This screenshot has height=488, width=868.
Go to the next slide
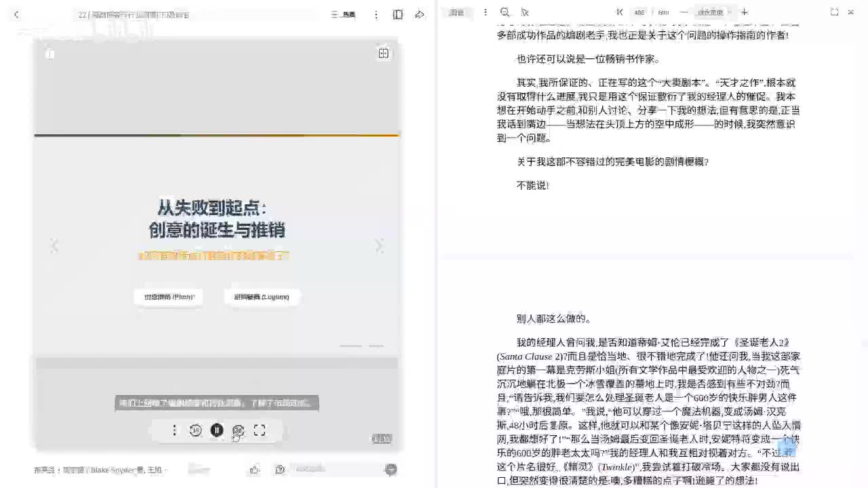click(380, 245)
